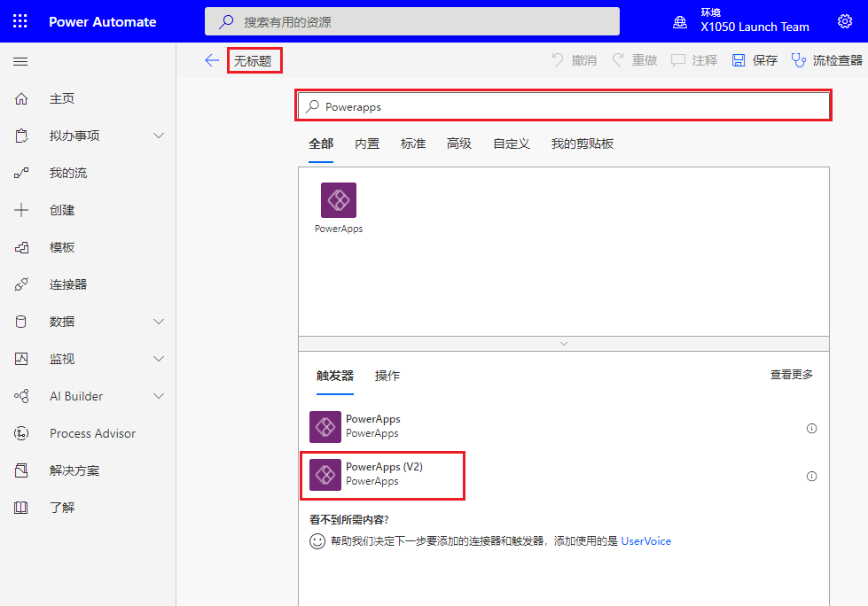Click the 创建 plus icon
This screenshot has height=606, width=868.
21,210
